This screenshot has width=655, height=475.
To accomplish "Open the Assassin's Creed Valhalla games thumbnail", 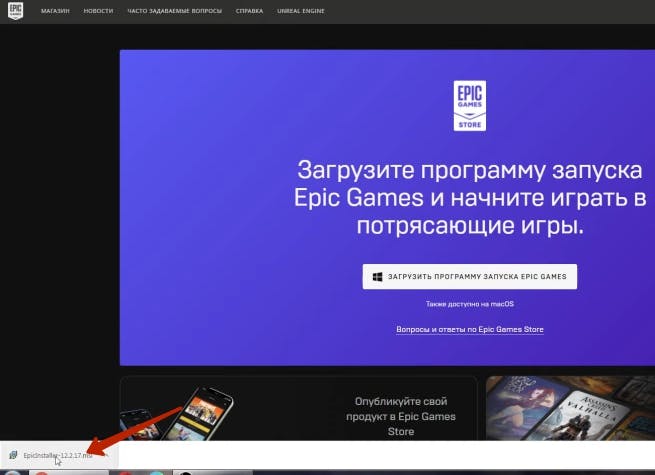I will point(571,408).
